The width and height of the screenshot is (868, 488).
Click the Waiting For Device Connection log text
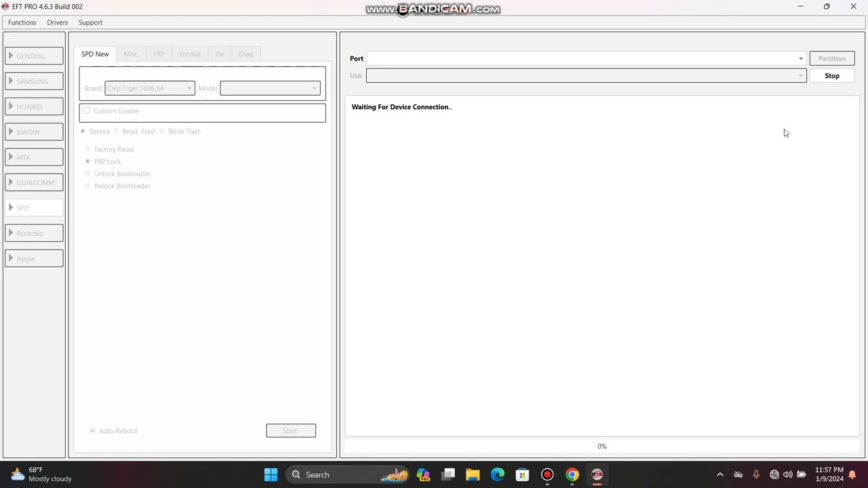[x=401, y=107]
